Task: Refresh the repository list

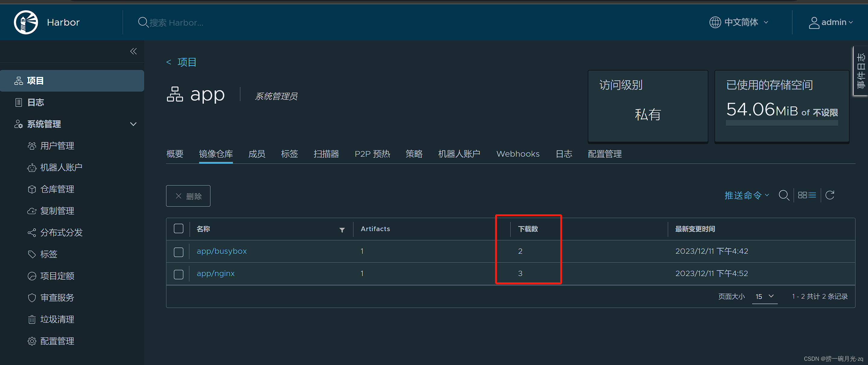Action: pyautogui.click(x=830, y=195)
